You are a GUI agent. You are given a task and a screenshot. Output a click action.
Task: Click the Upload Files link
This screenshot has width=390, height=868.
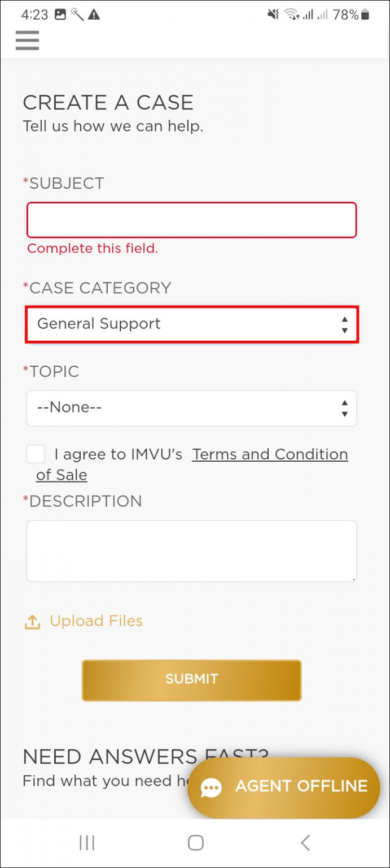pos(96,621)
